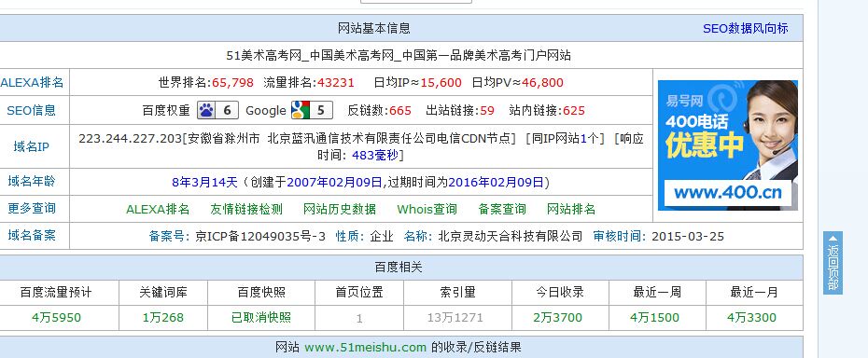
Task: Click traffic rank value 43231
Action: point(335,83)
